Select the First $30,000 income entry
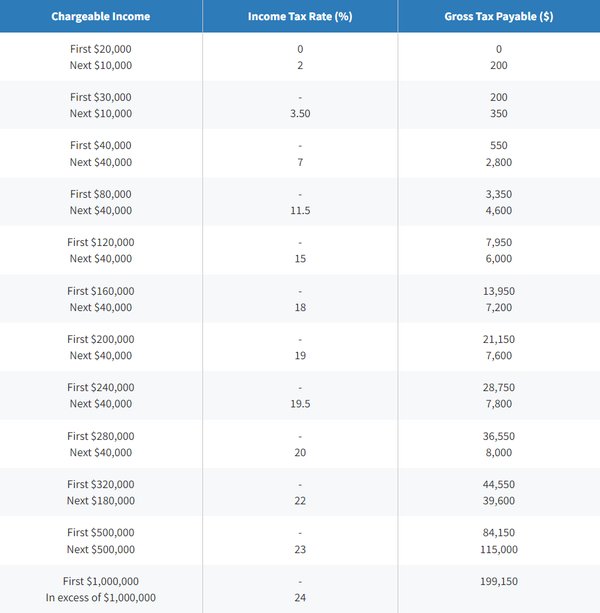This screenshot has width=600, height=613. [101, 97]
